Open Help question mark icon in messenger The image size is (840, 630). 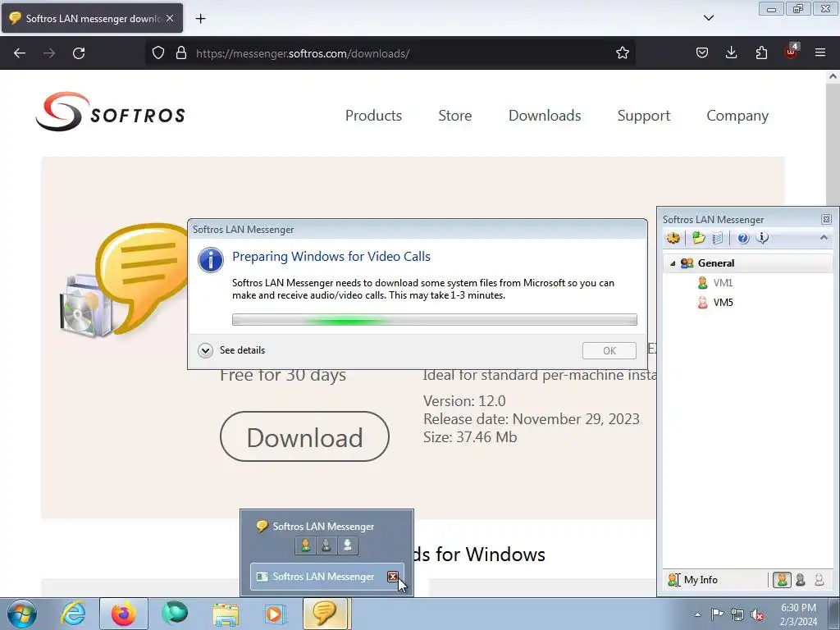point(743,239)
